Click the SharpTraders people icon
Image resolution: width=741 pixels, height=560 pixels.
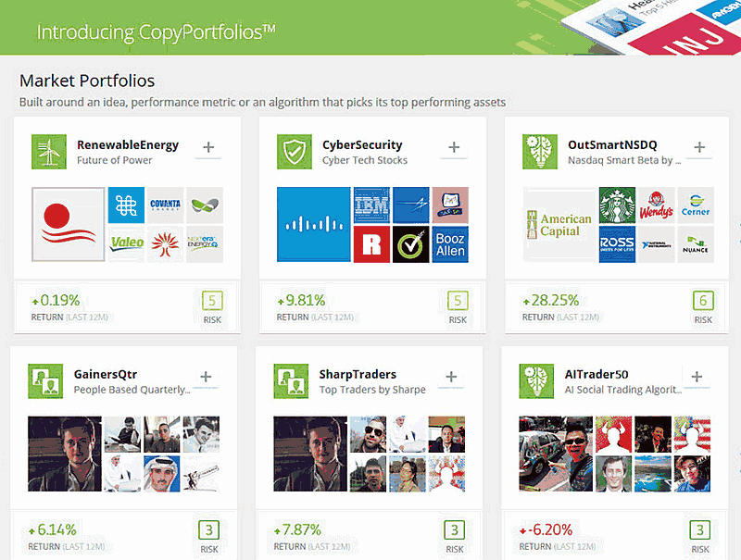pyautogui.click(x=291, y=381)
